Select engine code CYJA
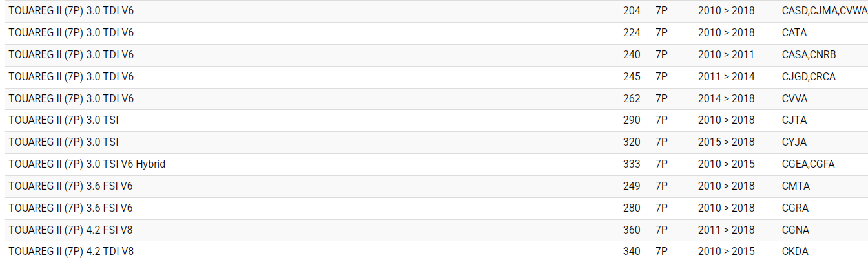Screen dimensions: 868x264 (794, 142)
